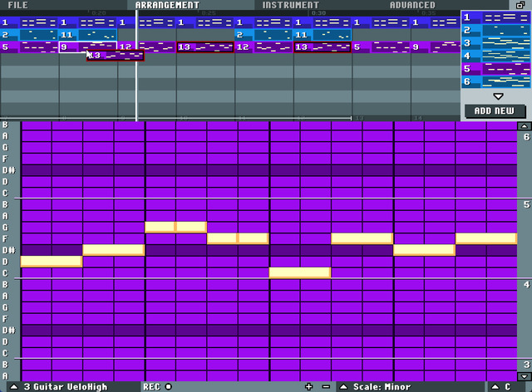Click the piano roll scroll-up arrow

pyautogui.click(x=525, y=126)
